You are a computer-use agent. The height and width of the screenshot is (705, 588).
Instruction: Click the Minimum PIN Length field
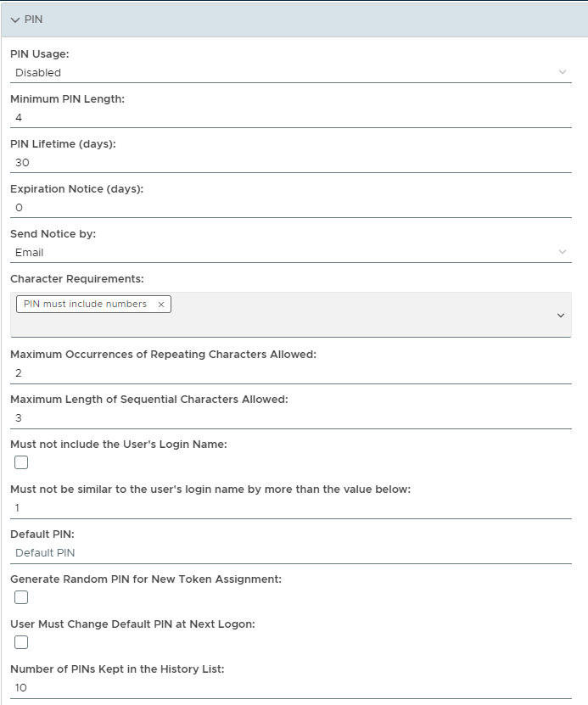290,117
